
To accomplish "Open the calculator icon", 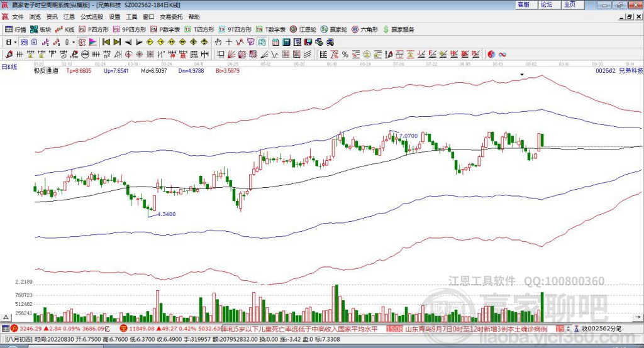I will pos(287,42).
